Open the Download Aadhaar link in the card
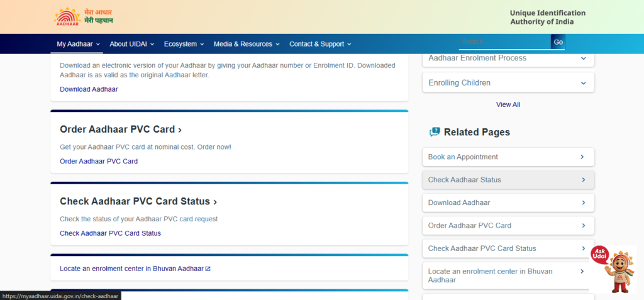The width and height of the screenshot is (644, 300). [89, 89]
